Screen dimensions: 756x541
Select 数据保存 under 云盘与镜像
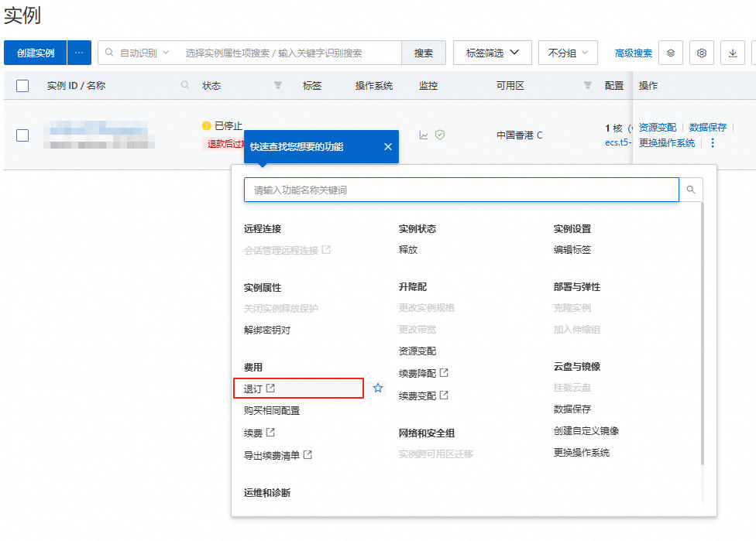coord(572,409)
